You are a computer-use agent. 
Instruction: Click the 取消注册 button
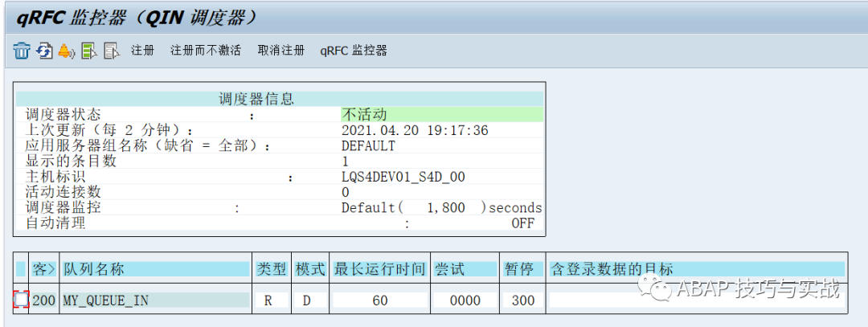click(280, 51)
